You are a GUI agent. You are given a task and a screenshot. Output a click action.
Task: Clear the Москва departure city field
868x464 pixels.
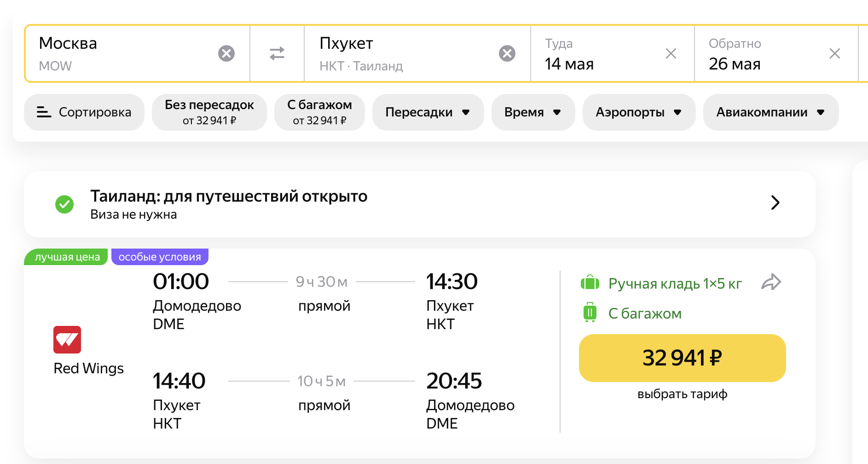(x=226, y=53)
